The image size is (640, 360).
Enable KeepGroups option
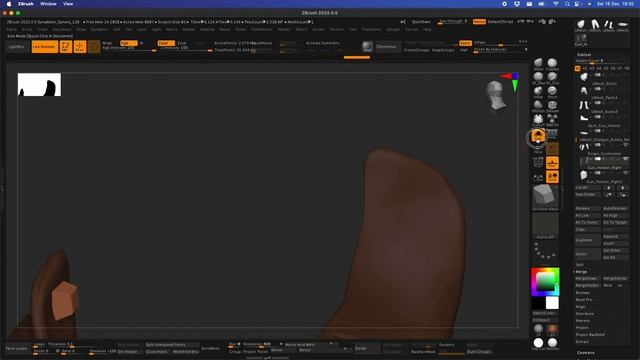[443, 50]
